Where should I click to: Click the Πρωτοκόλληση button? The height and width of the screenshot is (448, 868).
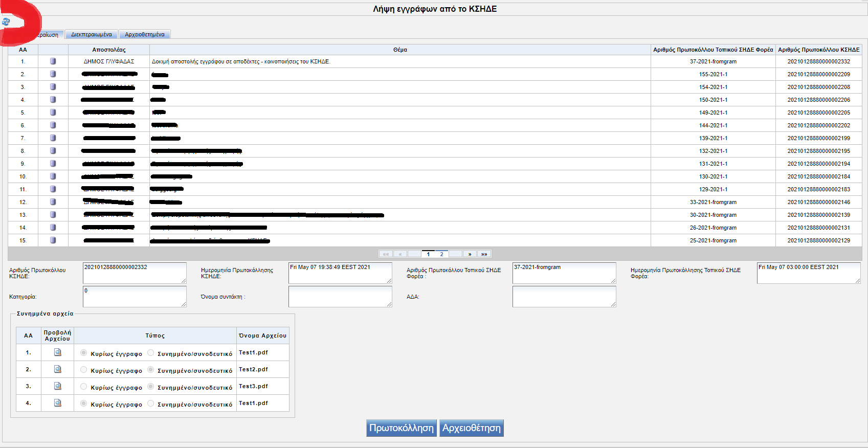pyautogui.click(x=402, y=428)
